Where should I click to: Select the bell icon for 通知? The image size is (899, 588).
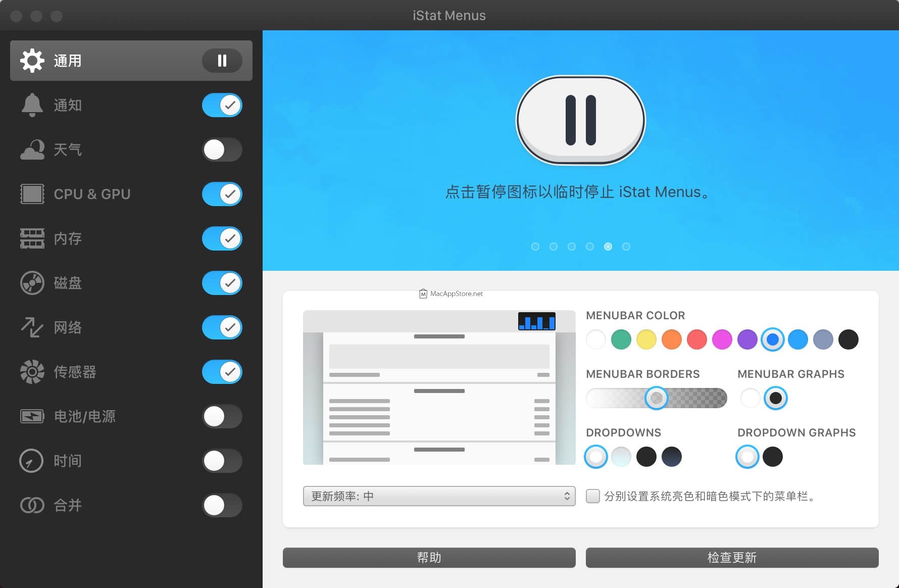32,105
